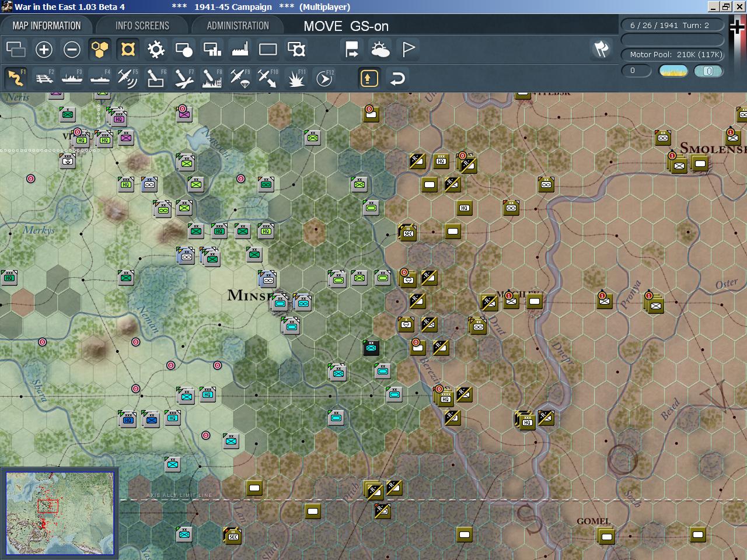Click the gear-shaped map overlay icon
Image resolution: width=747 pixels, height=560 pixels.
point(156,50)
